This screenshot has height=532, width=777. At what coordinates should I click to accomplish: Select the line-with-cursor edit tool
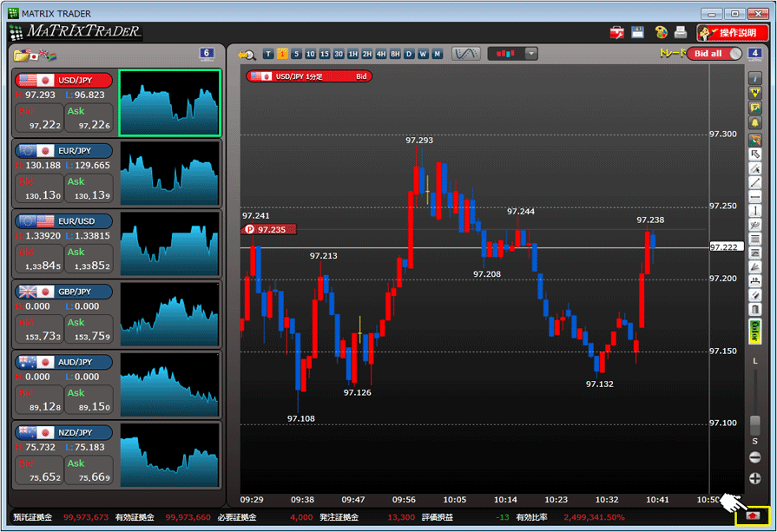(x=754, y=168)
